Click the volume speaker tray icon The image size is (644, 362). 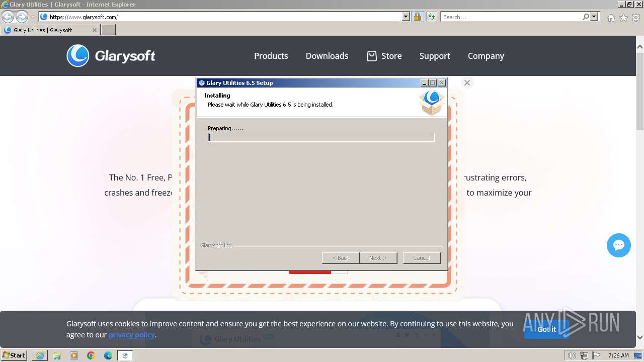572,355
